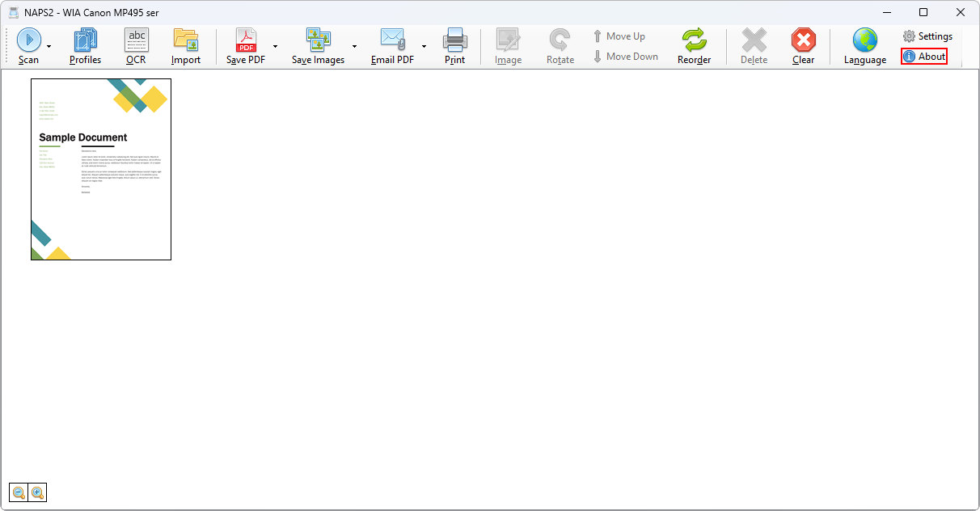Click the Save Images icon
This screenshot has height=511, width=980.
tap(318, 45)
